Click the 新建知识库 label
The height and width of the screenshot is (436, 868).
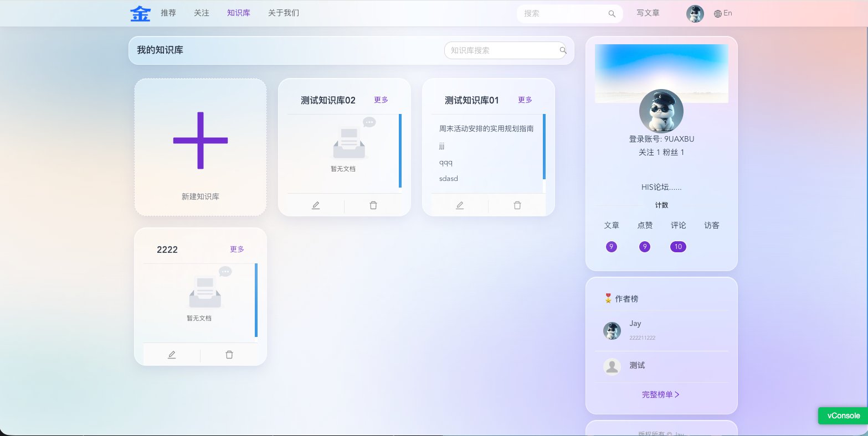point(201,196)
